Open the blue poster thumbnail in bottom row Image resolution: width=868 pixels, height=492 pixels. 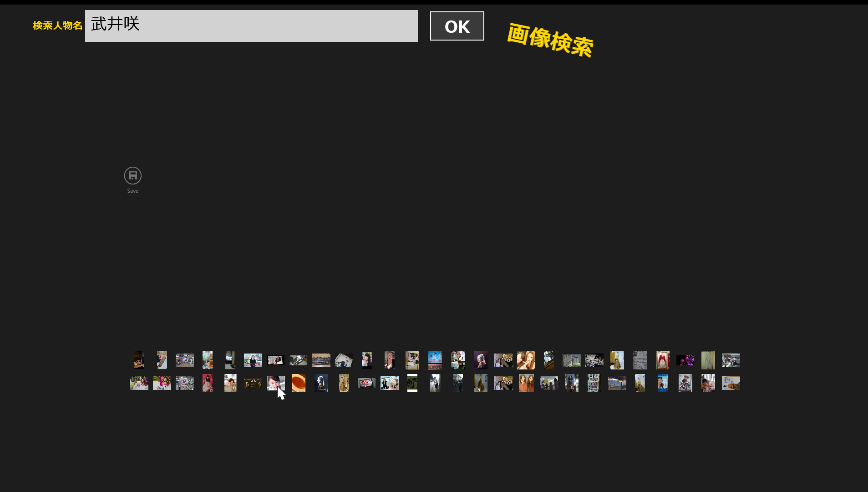[x=663, y=383]
